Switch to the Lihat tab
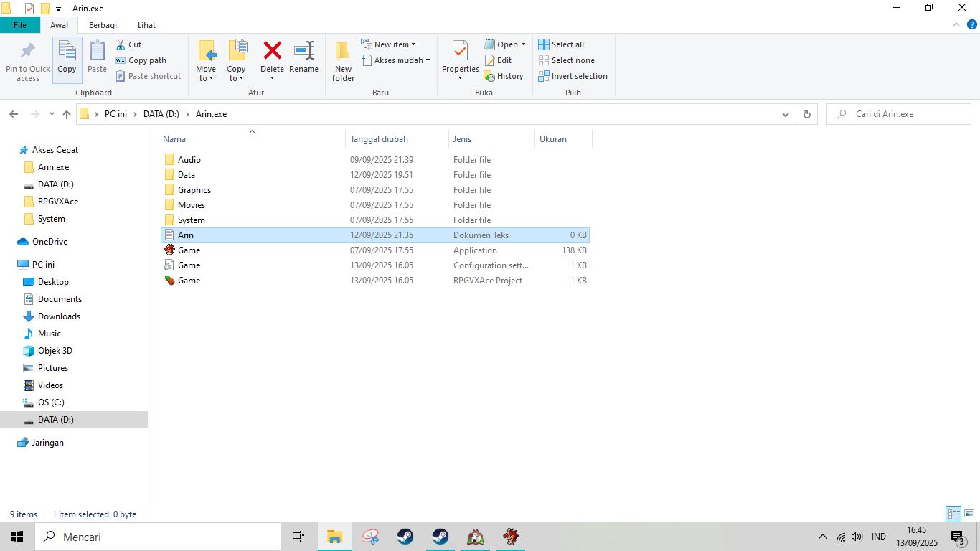Viewport: 980px width, 551px height. (146, 25)
